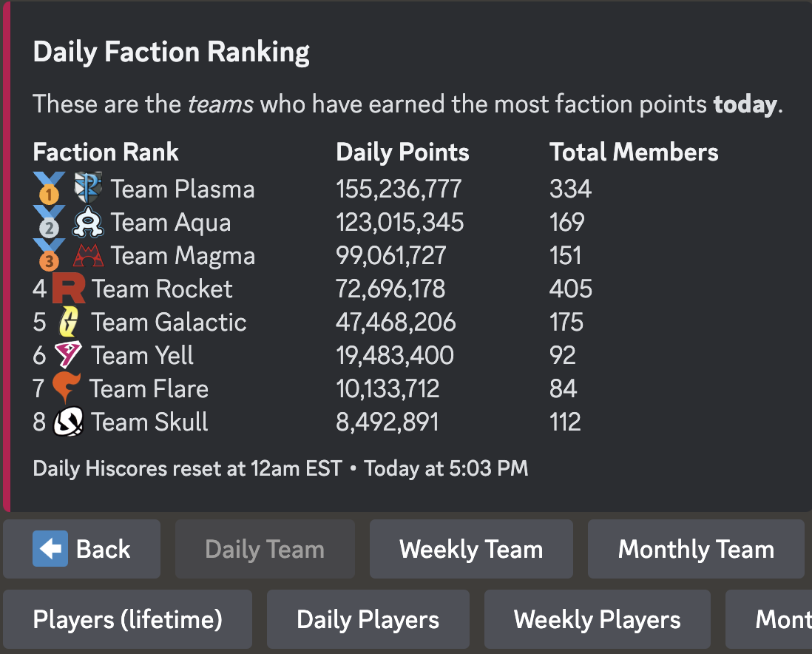
Task: Click the Daily Faction Ranking title
Action: click(172, 52)
